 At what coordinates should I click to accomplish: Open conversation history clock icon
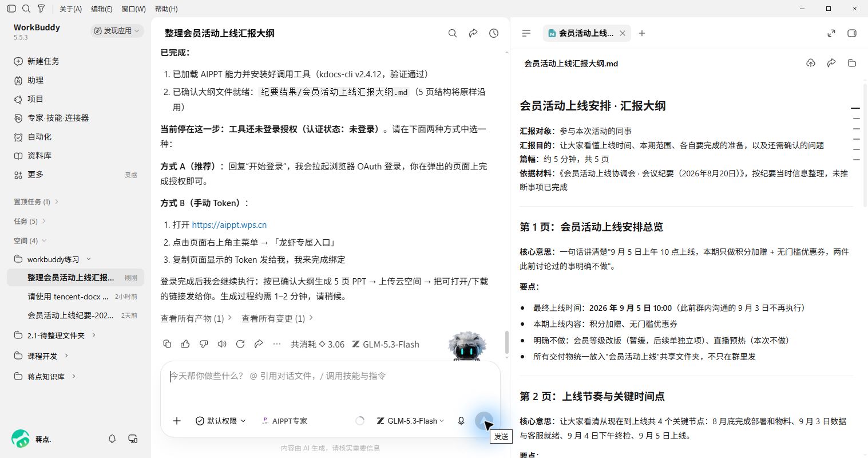(x=494, y=33)
